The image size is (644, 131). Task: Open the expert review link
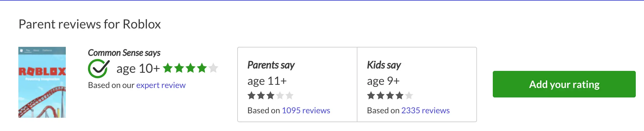[161, 85]
